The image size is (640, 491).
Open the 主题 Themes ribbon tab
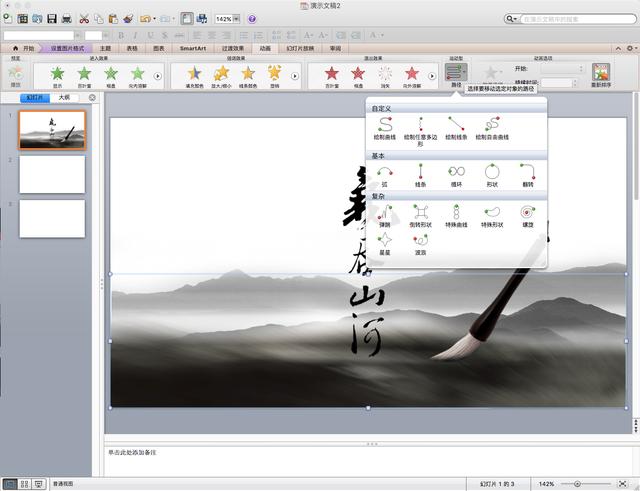[x=105, y=48]
